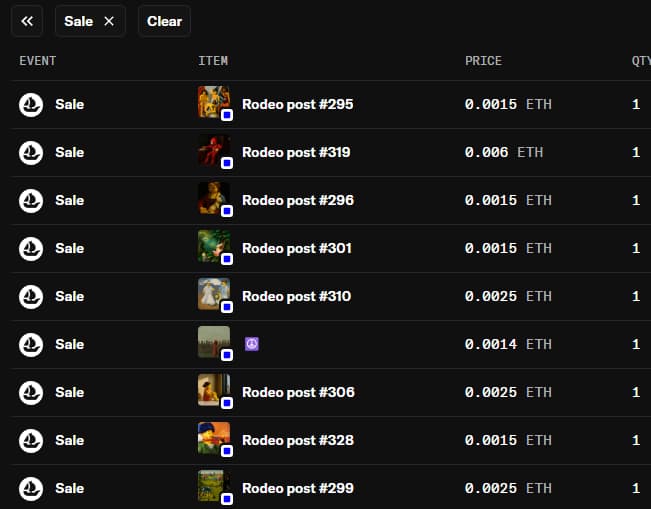Collapse the filter sidebar with double chevron
This screenshot has width=651, height=509.
[x=27, y=21]
